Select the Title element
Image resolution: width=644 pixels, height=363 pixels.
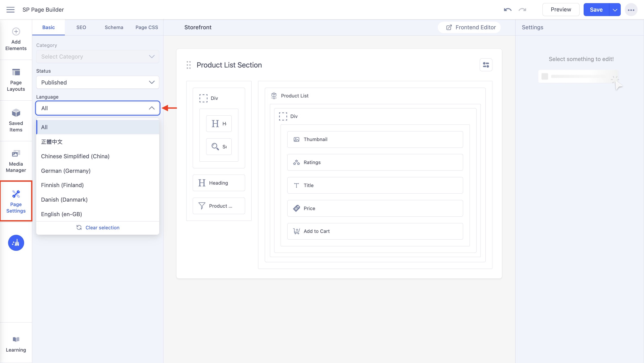click(x=375, y=185)
